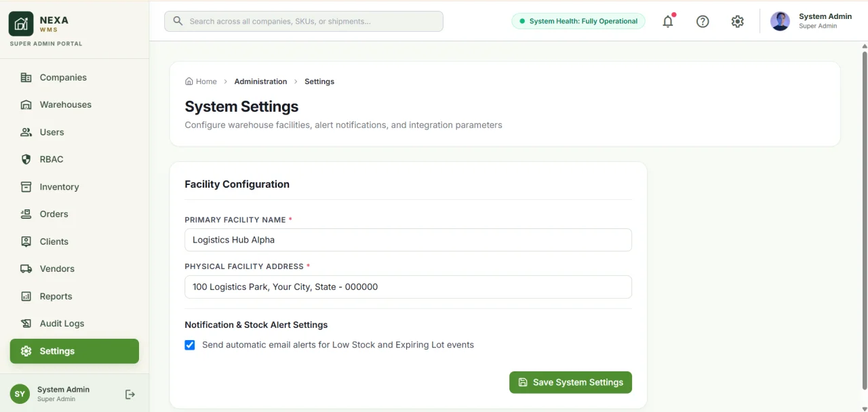The width and height of the screenshot is (868, 412).
Task: Click the Reports chart icon
Action: (26, 296)
